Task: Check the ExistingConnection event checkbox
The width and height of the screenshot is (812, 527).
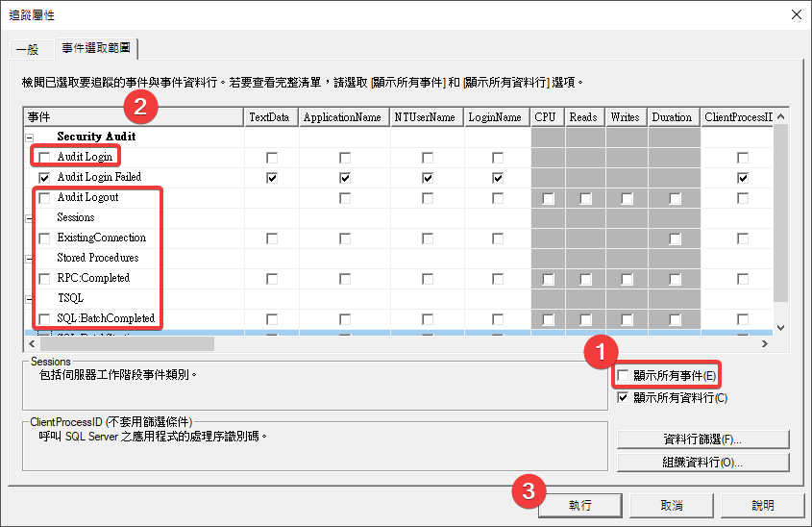Action: tap(44, 238)
